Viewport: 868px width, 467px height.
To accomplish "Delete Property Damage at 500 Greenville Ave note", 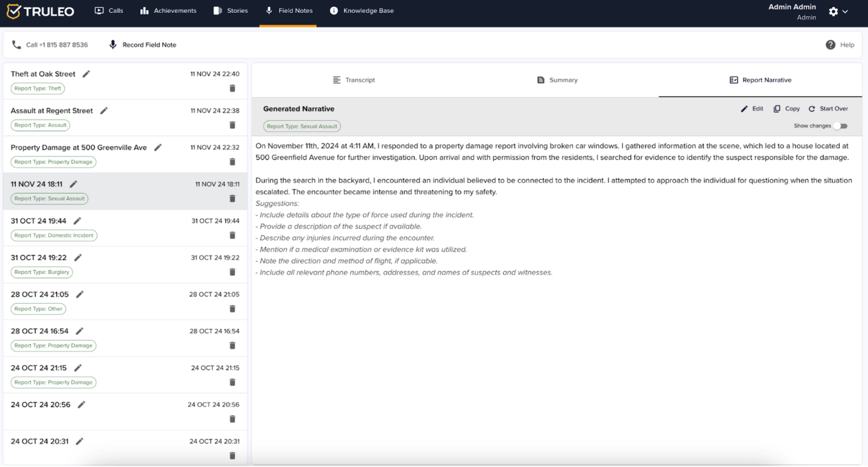I will point(232,162).
